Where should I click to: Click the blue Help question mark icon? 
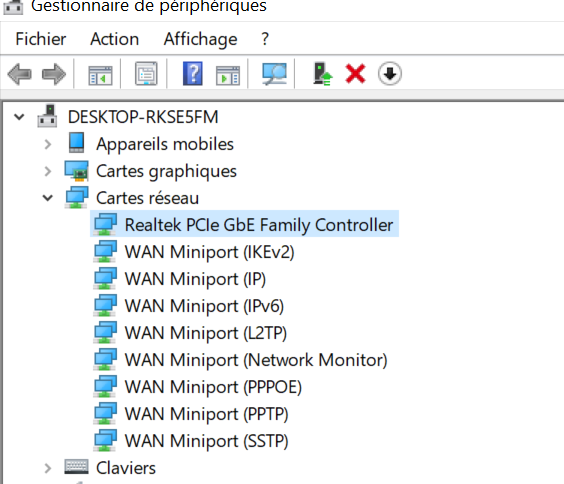(192, 74)
